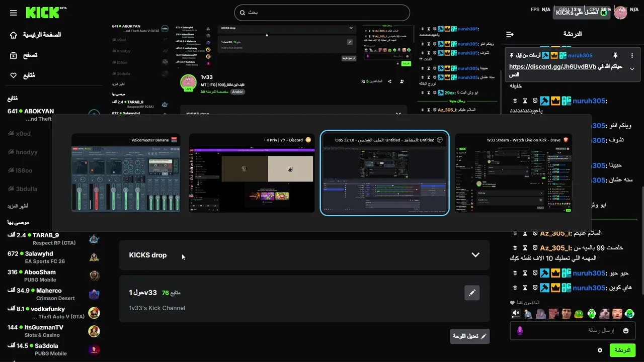The width and height of the screenshot is (644, 362).
Task: Go to the home page (الصفحة الرئيسية)
Action: click(x=35, y=35)
